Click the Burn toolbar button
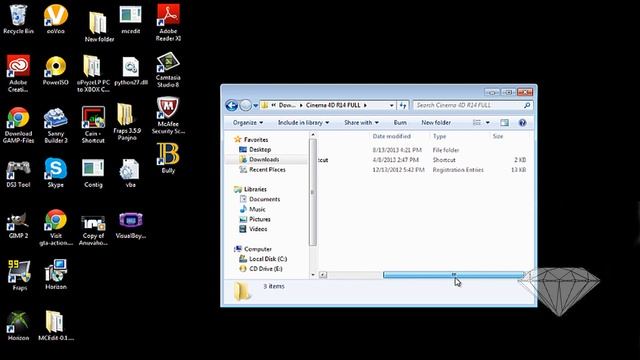The height and width of the screenshot is (360, 640). pyautogui.click(x=400, y=122)
